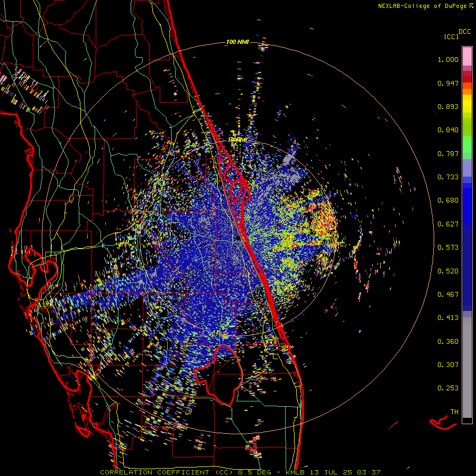Click the pink swatch on the color bar

(x=467, y=56)
